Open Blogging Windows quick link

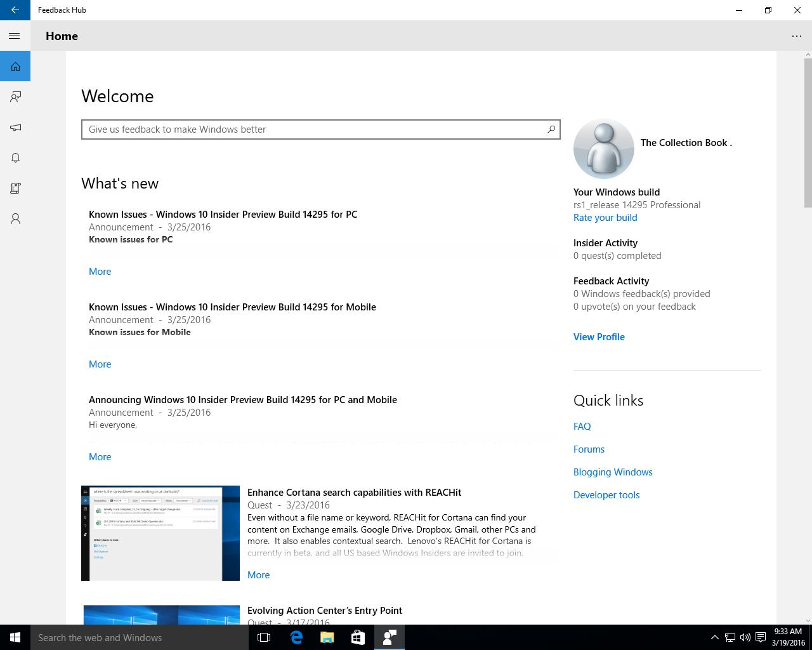(613, 472)
